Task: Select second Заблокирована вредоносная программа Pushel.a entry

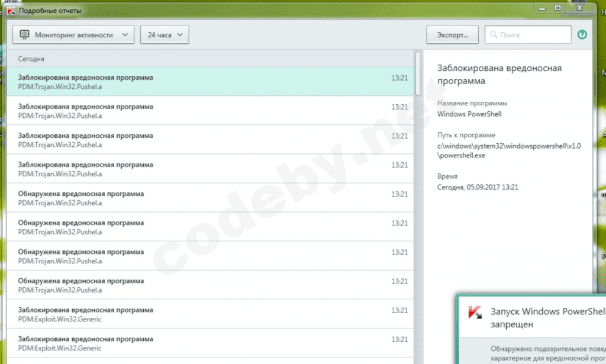Action: (x=210, y=111)
